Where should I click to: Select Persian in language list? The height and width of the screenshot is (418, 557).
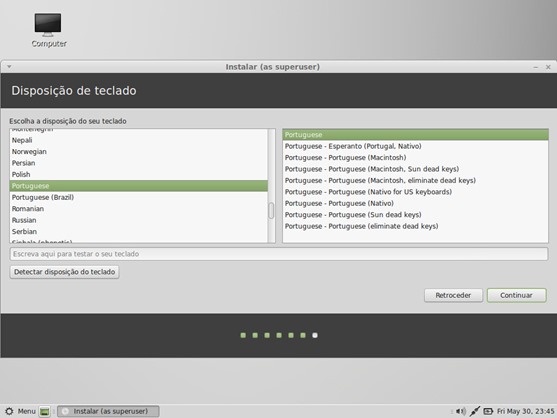(139, 163)
